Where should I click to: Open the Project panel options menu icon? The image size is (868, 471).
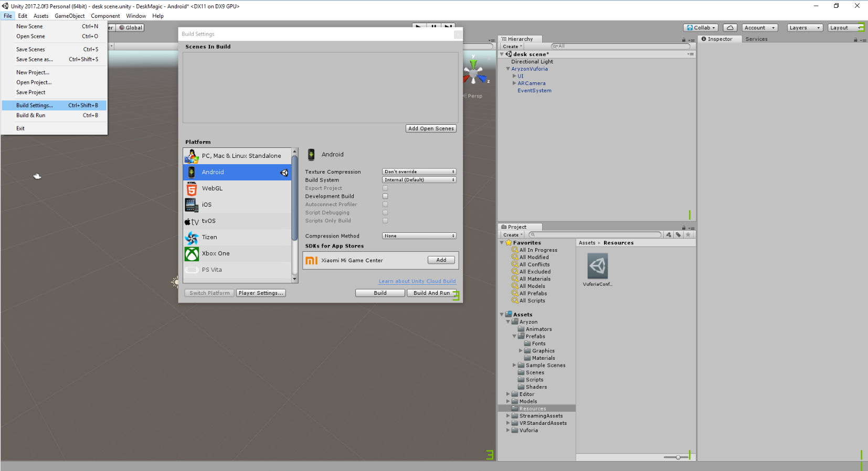[x=692, y=228]
